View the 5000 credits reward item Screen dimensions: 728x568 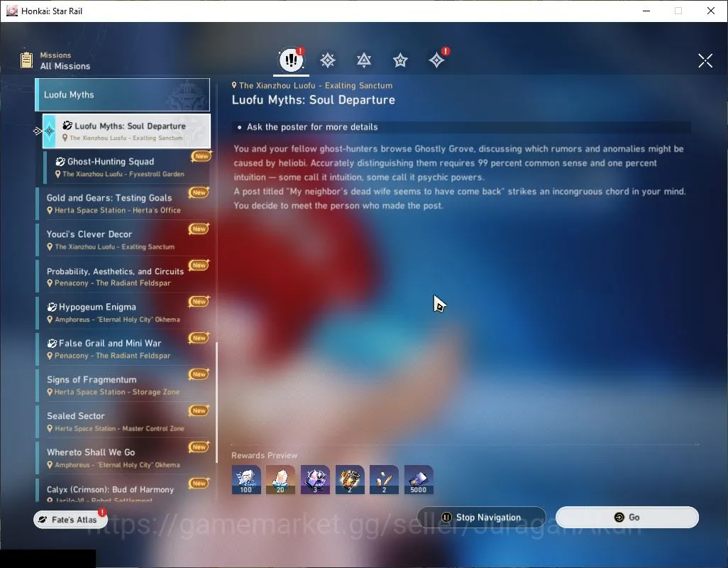coord(419,479)
